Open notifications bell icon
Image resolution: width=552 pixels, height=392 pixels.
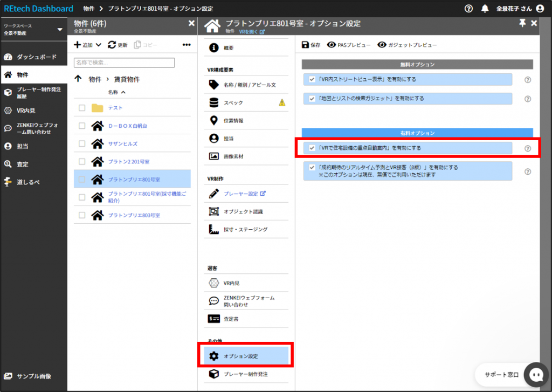pyautogui.click(x=485, y=9)
